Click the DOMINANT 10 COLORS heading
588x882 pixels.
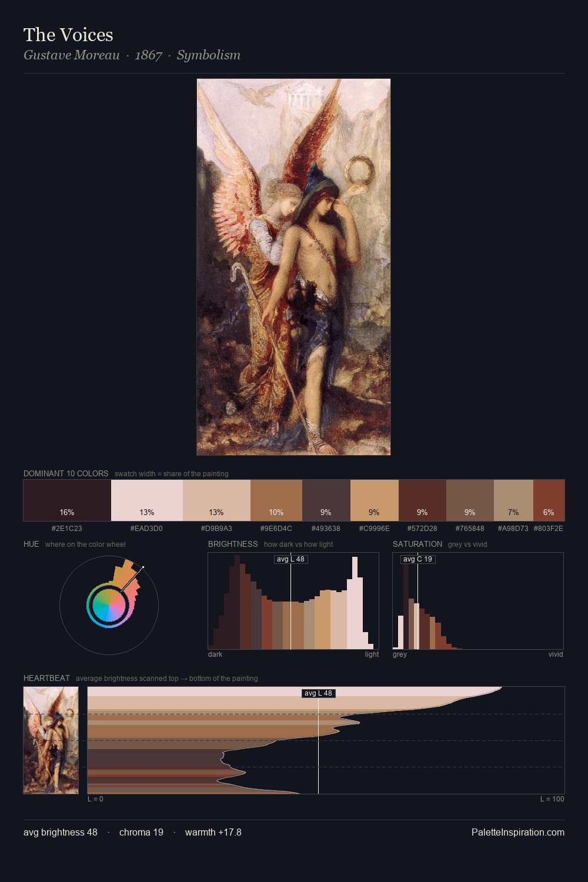(x=66, y=473)
